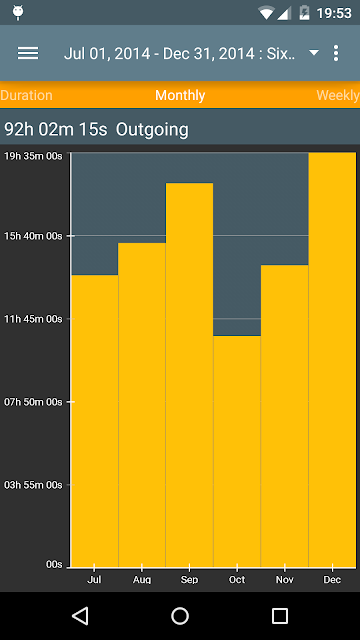Tap the Wi-Fi status icon

266,13
